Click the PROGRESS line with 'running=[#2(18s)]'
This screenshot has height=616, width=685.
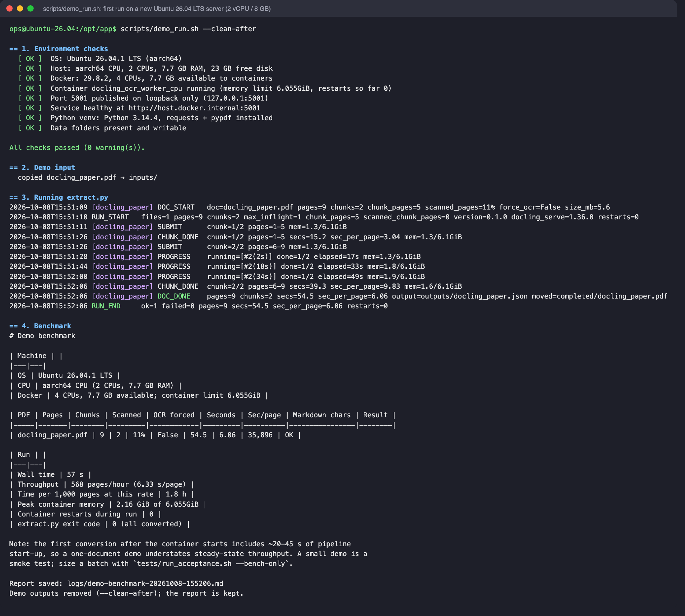click(217, 266)
